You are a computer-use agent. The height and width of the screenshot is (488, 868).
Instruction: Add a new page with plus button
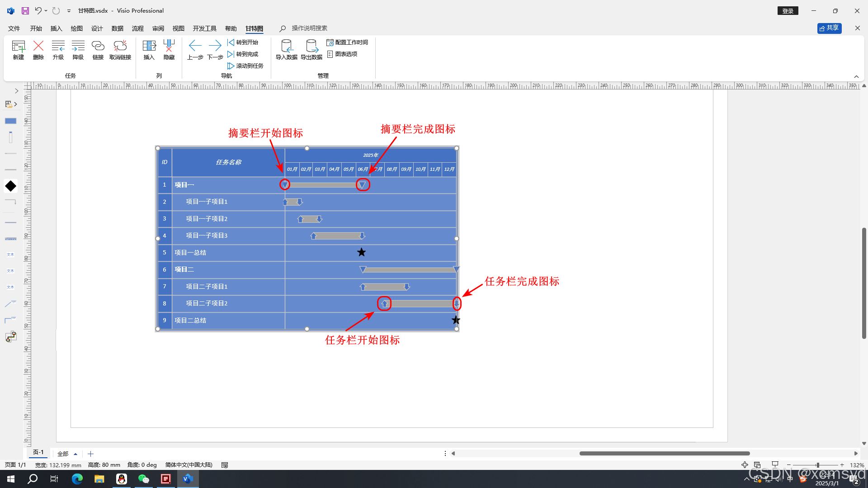90,454
